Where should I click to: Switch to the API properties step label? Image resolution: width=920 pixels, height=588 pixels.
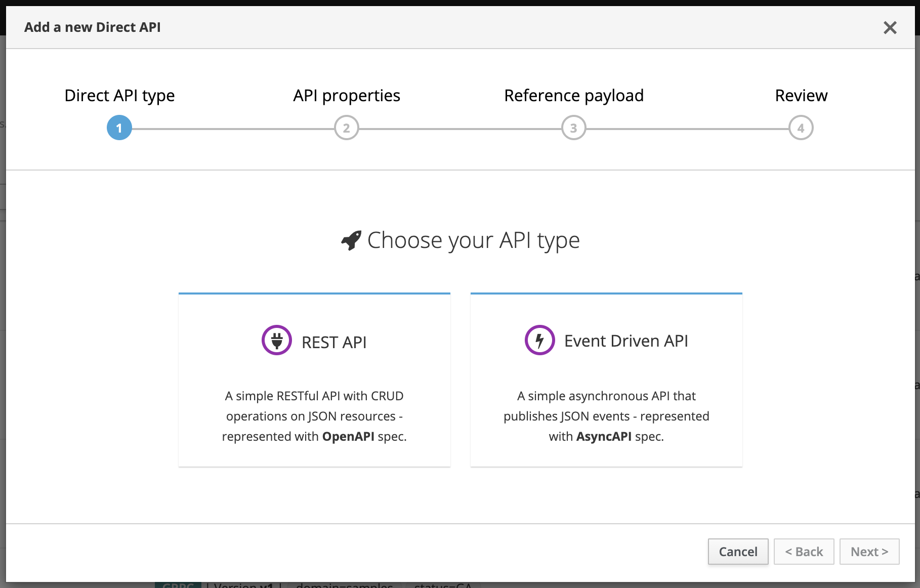tap(347, 96)
